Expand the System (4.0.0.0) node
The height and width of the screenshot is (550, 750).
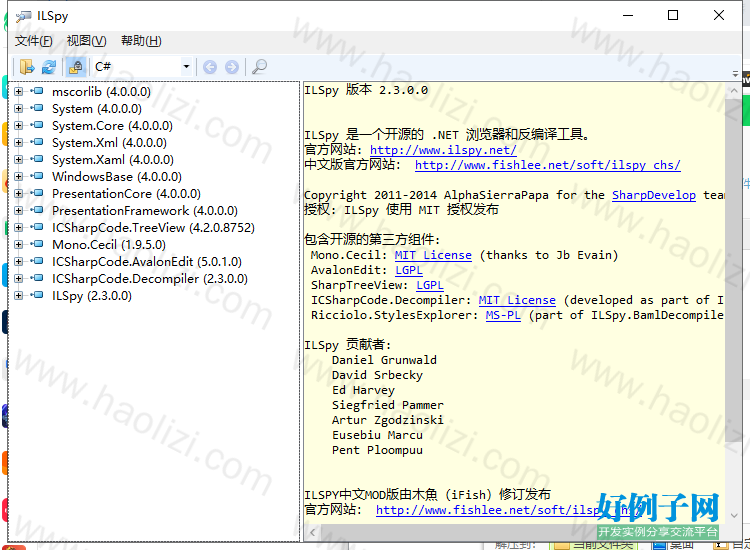pyautogui.click(x=19, y=109)
